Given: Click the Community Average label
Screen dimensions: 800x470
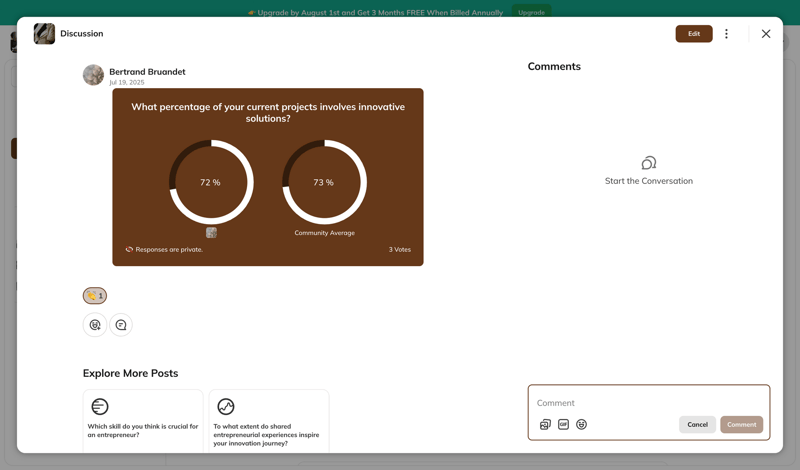Looking at the screenshot, I should (324, 233).
